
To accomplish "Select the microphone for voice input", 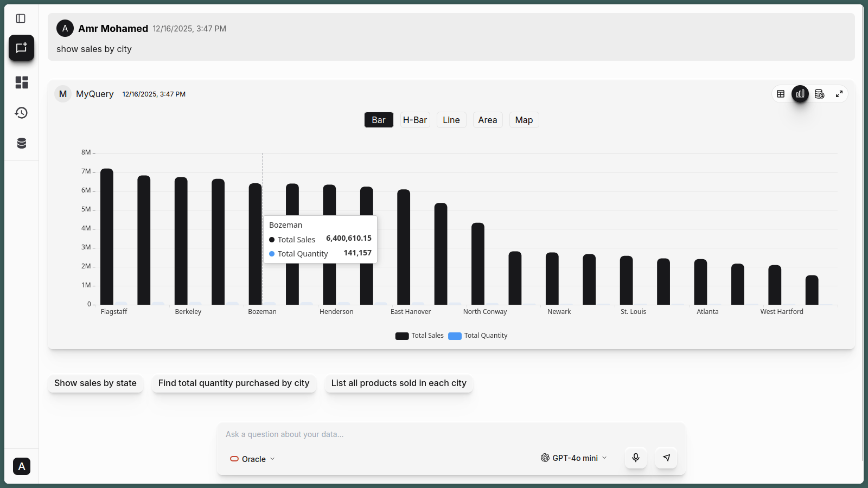I will [635, 458].
